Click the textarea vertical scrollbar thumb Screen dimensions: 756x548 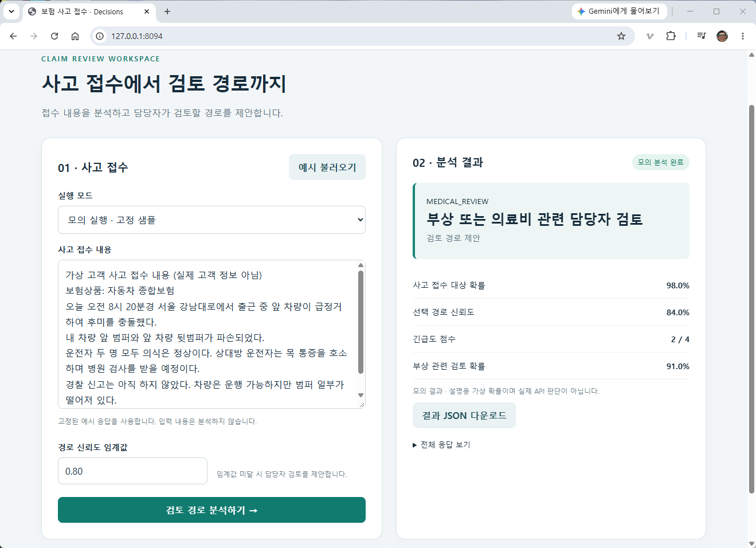[x=361, y=322]
